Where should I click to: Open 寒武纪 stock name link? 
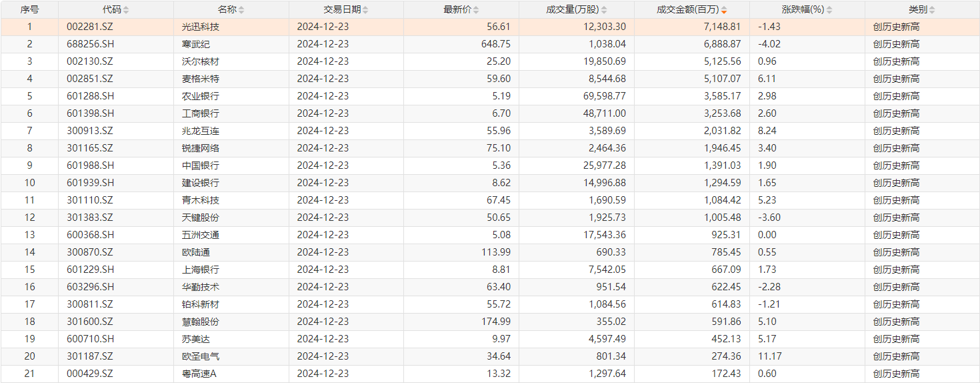tap(196, 44)
